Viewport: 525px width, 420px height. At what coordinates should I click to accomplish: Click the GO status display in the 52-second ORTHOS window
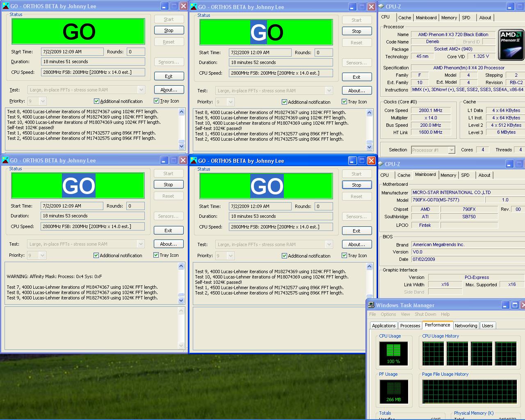266,32
